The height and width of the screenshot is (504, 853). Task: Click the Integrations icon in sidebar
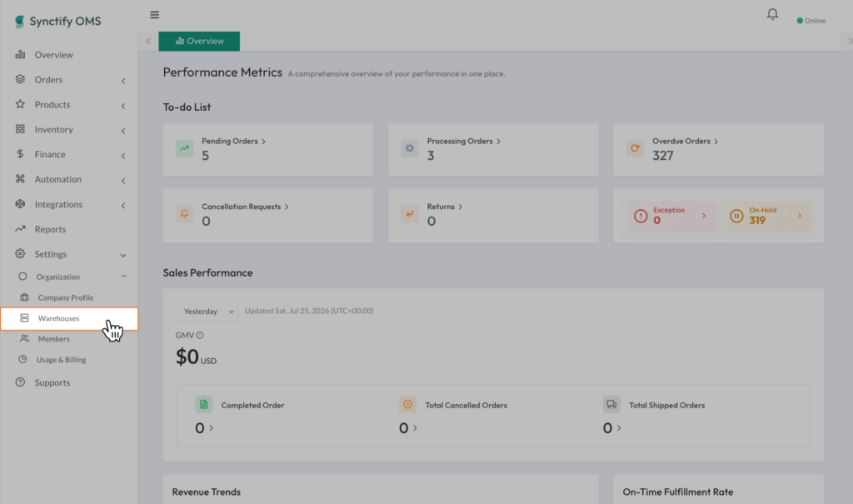[x=20, y=203]
